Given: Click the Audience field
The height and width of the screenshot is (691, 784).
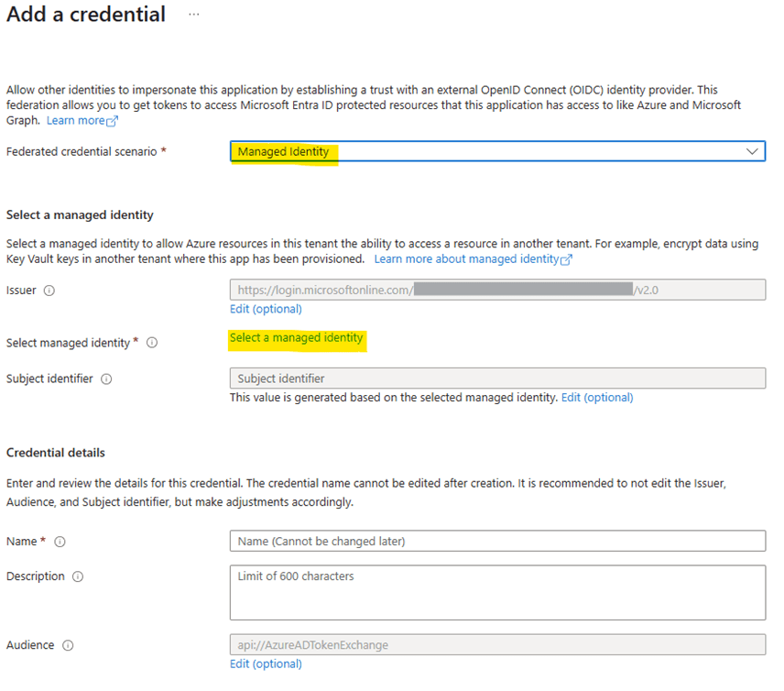Looking at the screenshot, I should [496, 645].
